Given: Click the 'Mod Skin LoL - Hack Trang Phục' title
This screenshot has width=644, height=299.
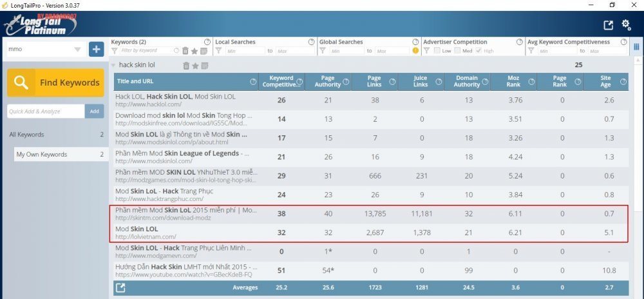Looking at the screenshot, I should 164,191.
